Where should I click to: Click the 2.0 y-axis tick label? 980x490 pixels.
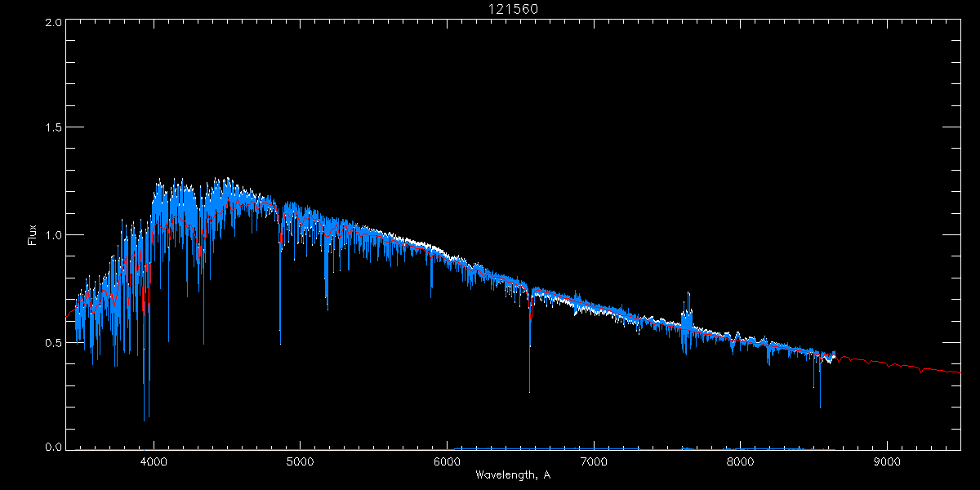pyautogui.click(x=54, y=23)
